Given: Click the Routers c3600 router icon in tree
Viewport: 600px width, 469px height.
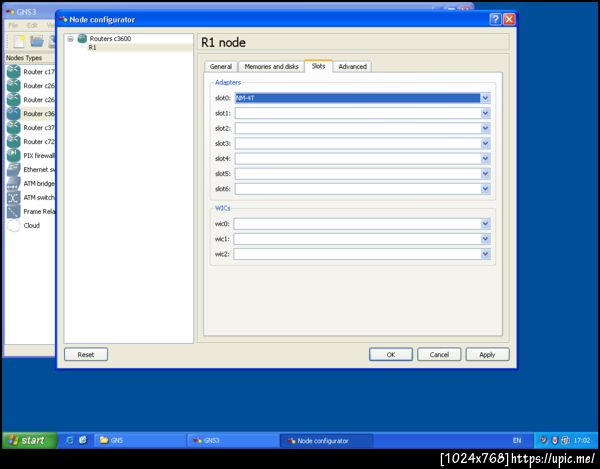Looking at the screenshot, I should [82, 38].
